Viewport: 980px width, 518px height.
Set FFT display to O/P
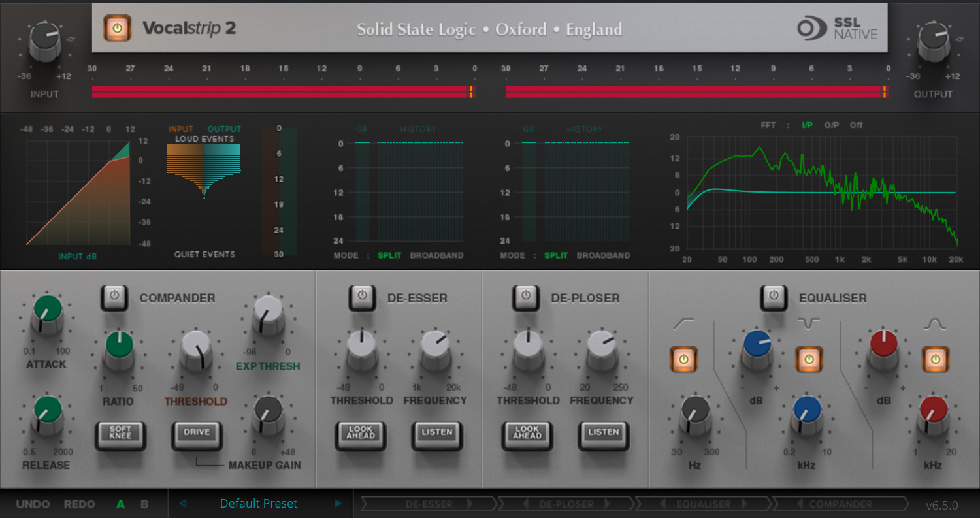coord(831,125)
